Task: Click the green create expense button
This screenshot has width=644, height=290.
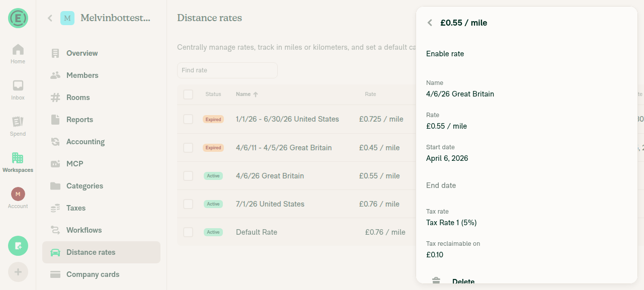Action: click(x=18, y=246)
